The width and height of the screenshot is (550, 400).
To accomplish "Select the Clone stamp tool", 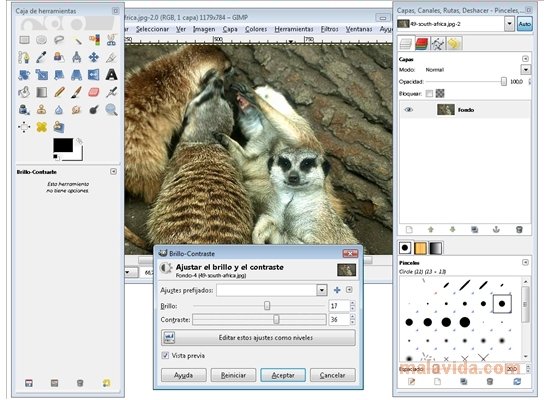I will pos(41,110).
